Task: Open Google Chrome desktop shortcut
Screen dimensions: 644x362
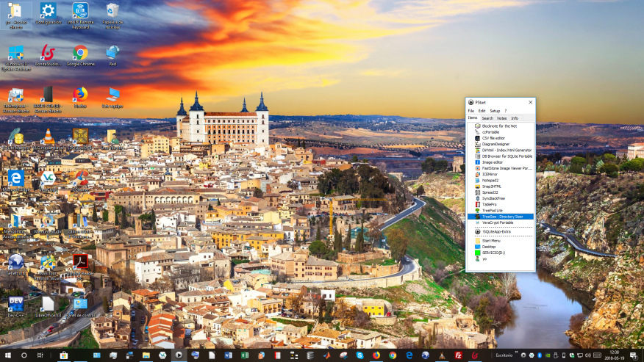Action: click(x=80, y=53)
